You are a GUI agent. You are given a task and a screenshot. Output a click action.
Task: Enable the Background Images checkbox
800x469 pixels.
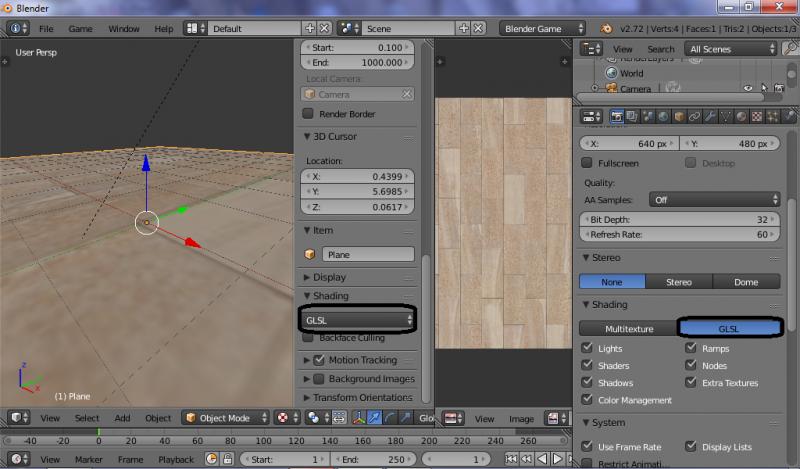(x=319, y=379)
